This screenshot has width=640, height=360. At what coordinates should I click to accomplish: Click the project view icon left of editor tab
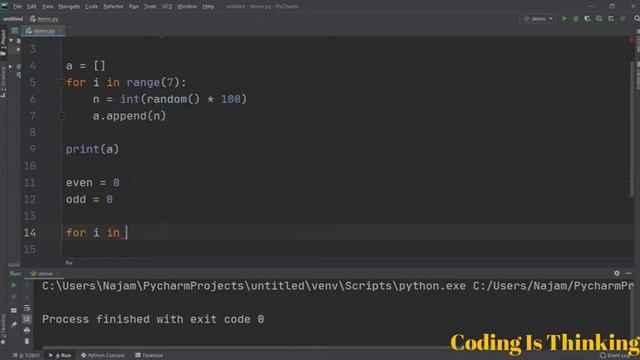(x=15, y=31)
